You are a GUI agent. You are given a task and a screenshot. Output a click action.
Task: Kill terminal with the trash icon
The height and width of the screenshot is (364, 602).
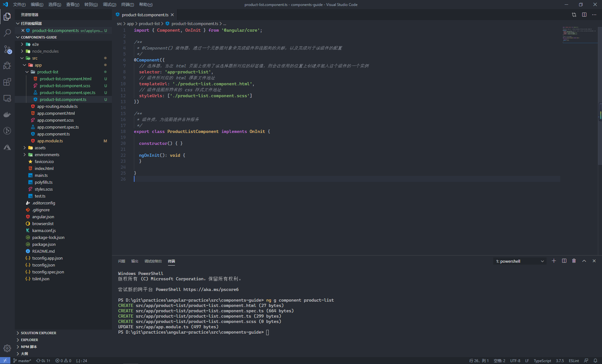pyautogui.click(x=574, y=261)
